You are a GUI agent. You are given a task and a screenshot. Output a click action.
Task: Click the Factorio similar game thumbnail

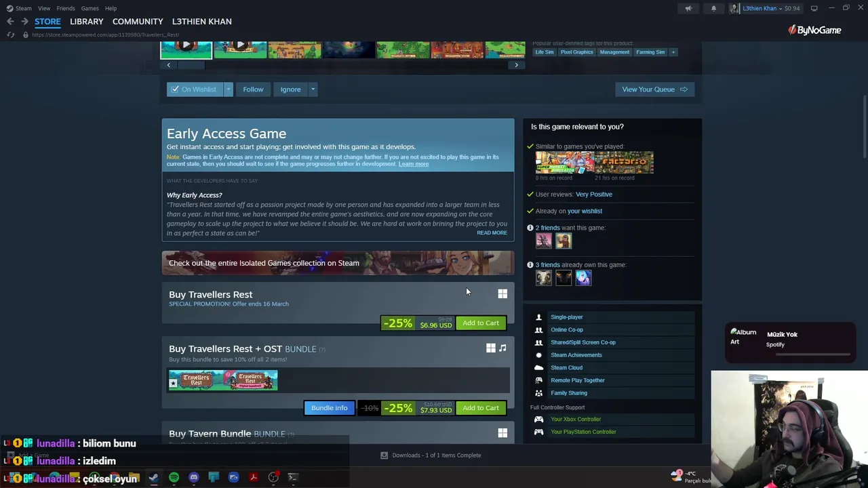(x=625, y=163)
